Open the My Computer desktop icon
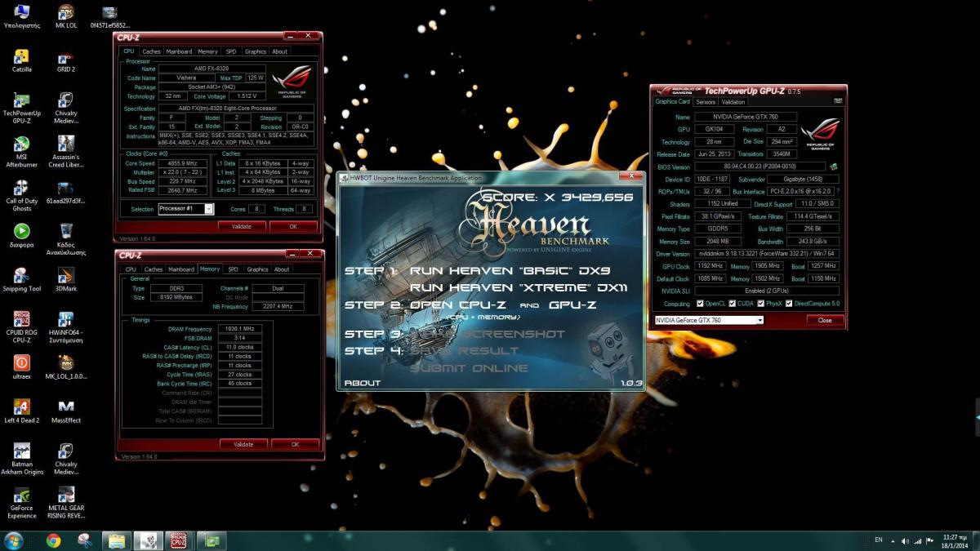The height and width of the screenshot is (551, 980). 22,16
